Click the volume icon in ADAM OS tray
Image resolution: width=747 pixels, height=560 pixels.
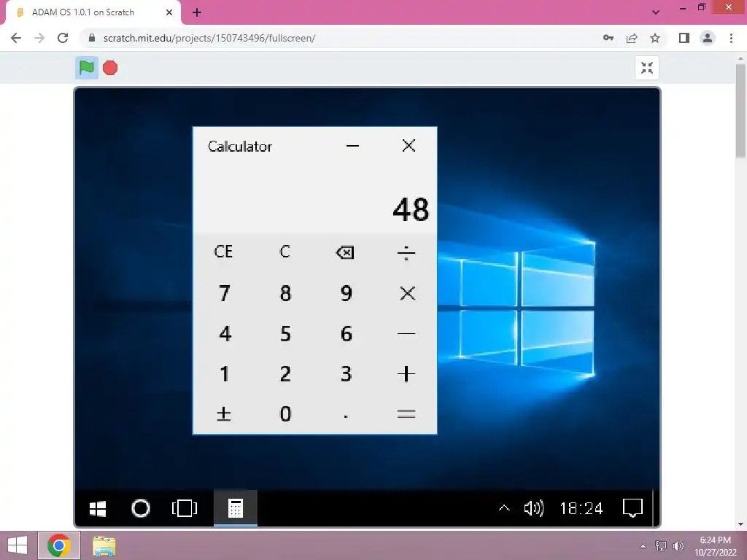click(533, 508)
